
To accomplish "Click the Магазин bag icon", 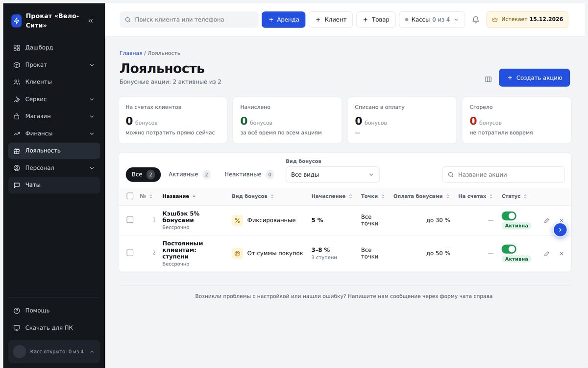I will (x=17, y=116).
